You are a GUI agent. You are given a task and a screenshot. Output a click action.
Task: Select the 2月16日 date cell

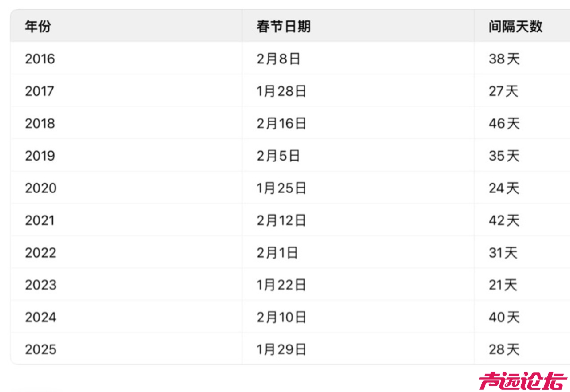(x=281, y=124)
